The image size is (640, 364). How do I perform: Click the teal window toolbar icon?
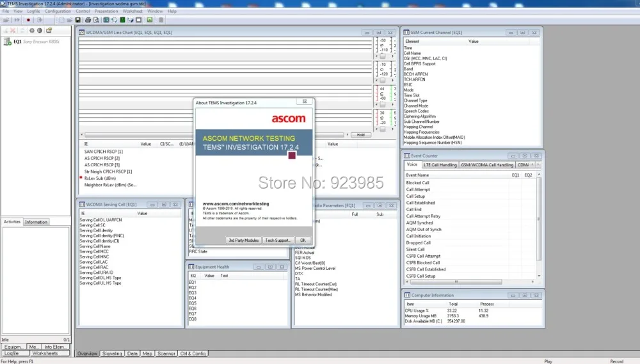pyautogui.click(x=106, y=20)
